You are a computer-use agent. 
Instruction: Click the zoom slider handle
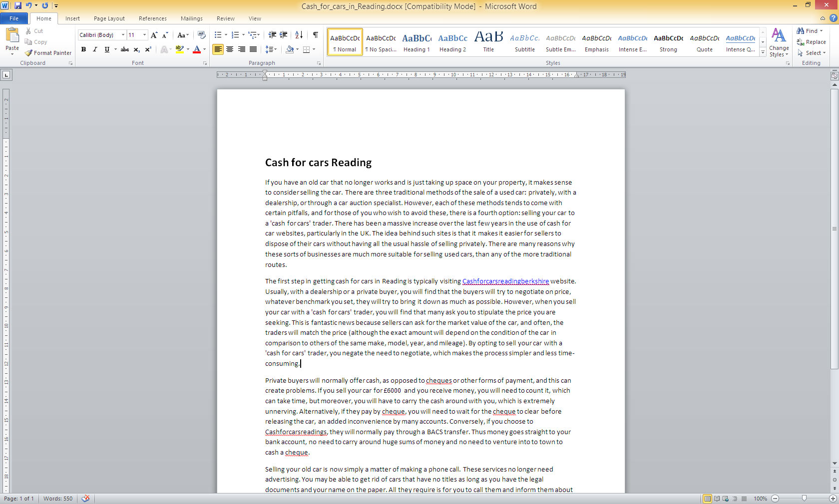coord(804,499)
